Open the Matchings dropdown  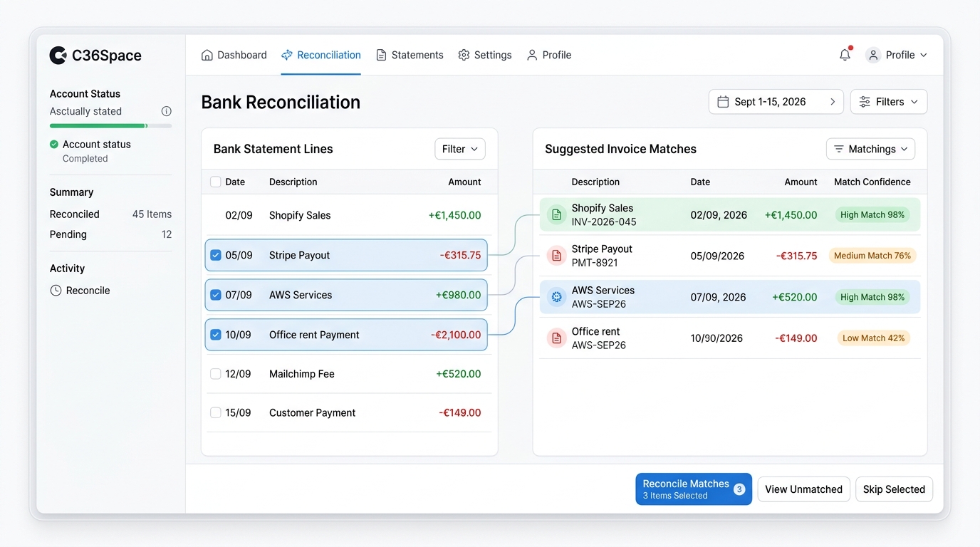[870, 149]
